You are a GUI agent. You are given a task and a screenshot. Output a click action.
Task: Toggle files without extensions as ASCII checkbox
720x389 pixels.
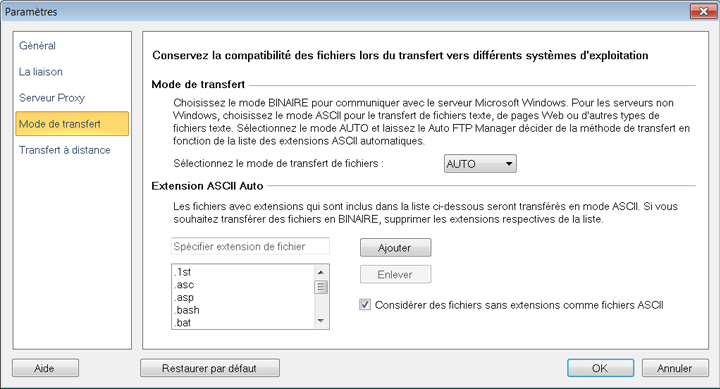coord(365,305)
